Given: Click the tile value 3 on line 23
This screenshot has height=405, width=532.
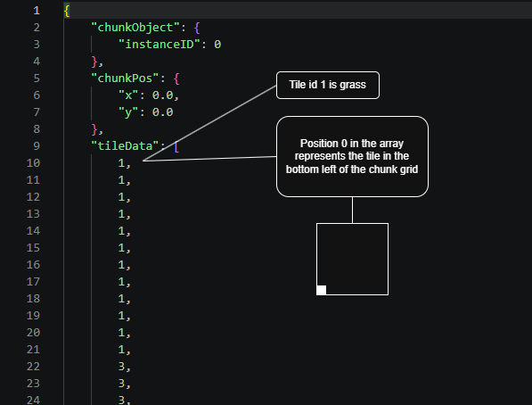Looking at the screenshot, I should click(121, 384).
